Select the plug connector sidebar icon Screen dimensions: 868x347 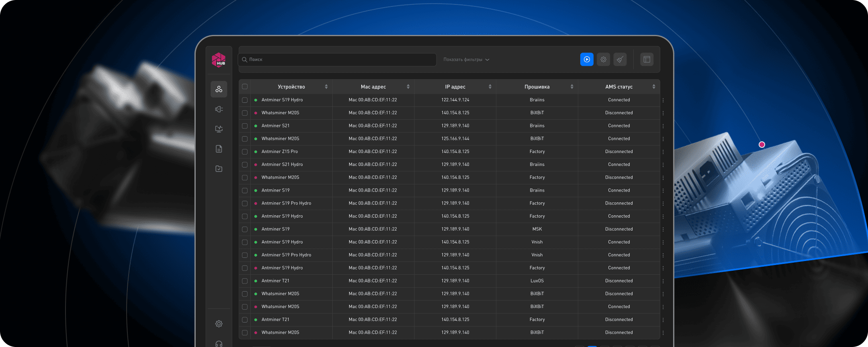219,109
